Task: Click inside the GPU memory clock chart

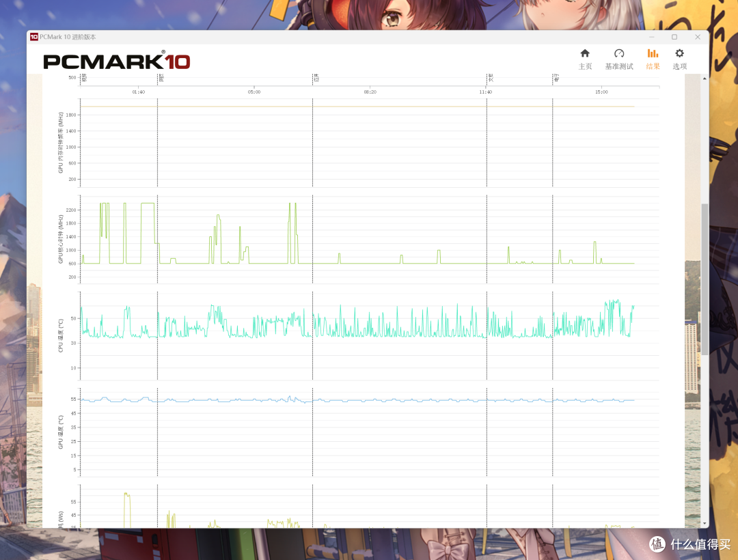Action: click(369, 143)
